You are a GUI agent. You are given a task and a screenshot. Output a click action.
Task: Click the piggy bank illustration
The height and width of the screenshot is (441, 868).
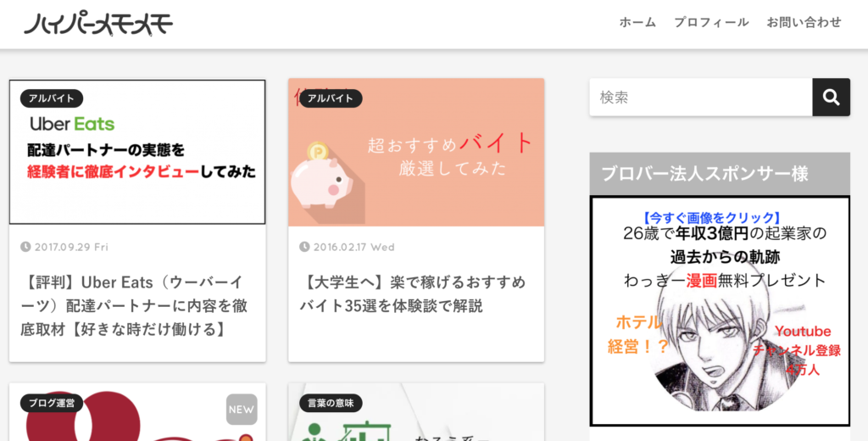321,176
